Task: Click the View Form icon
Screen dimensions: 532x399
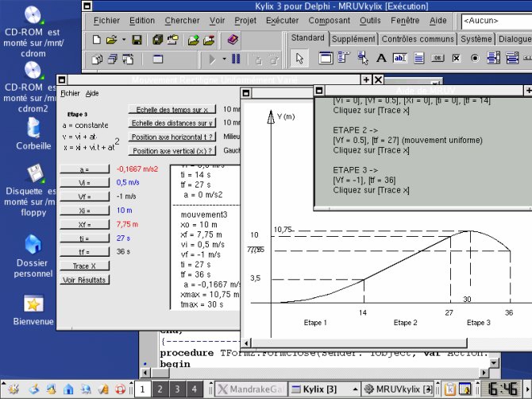Action: coord(113,60)
